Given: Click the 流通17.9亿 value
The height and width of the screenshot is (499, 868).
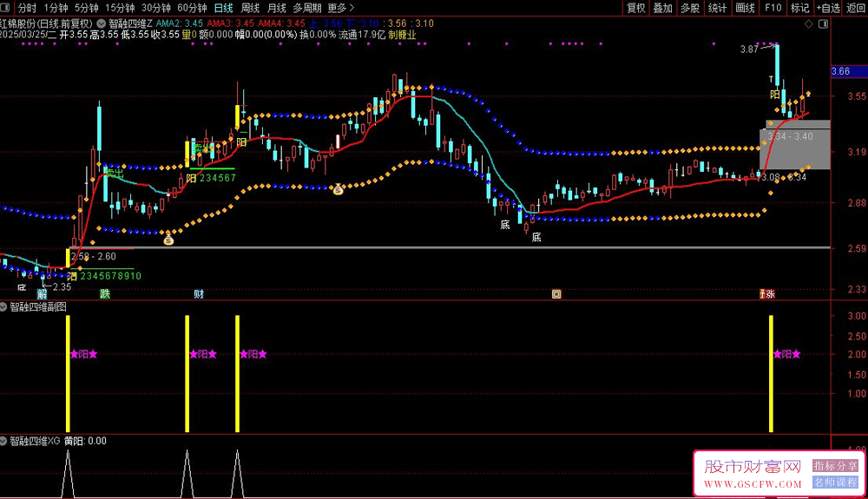Looking at the screenshot, I should tap(362, 35).
